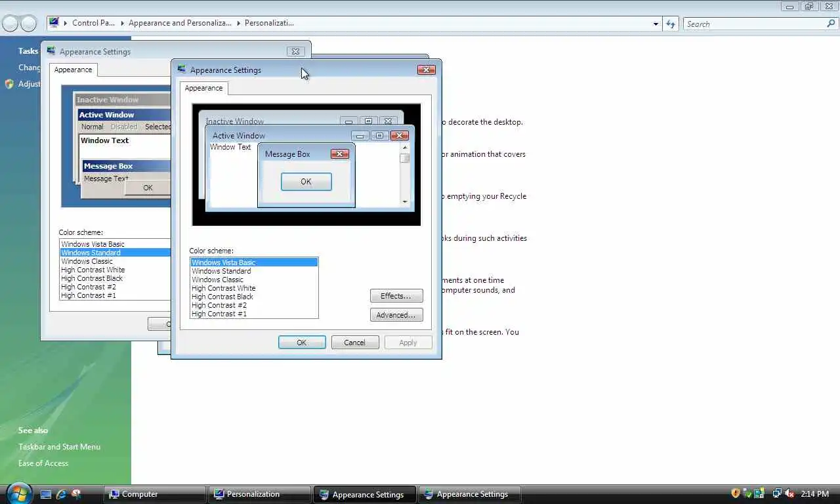
Task: Select the Appearance tab in back dialog
Action: (x=73, y=70)
